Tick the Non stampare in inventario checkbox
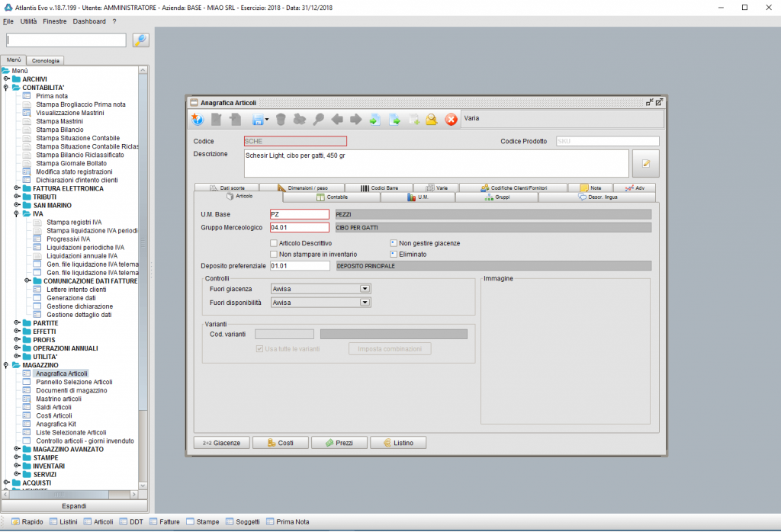Image resolution: width=781 pixels, height=532 pixels. pos(274,254)
